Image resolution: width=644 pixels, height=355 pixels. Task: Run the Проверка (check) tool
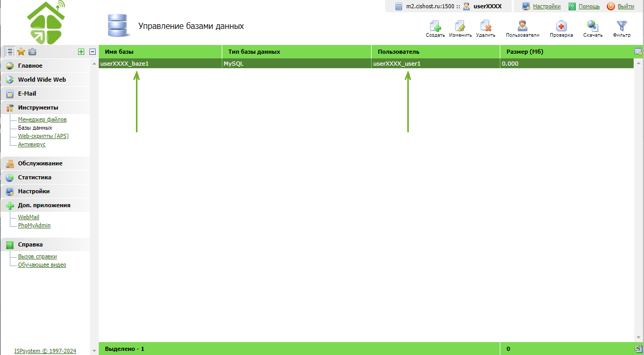(x=561, y=26)
